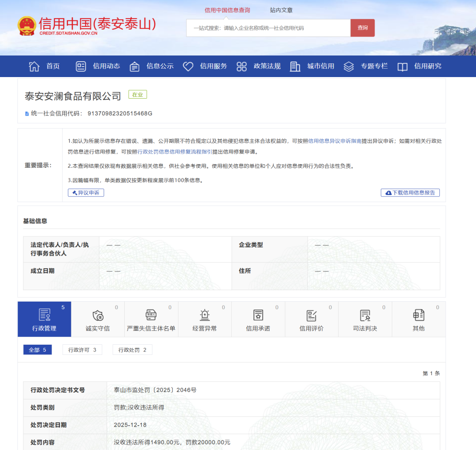This screenshot has width=476, height=450.
Task: Switch to the 严重失信主体名单 tab
Action: click(151, 320)
